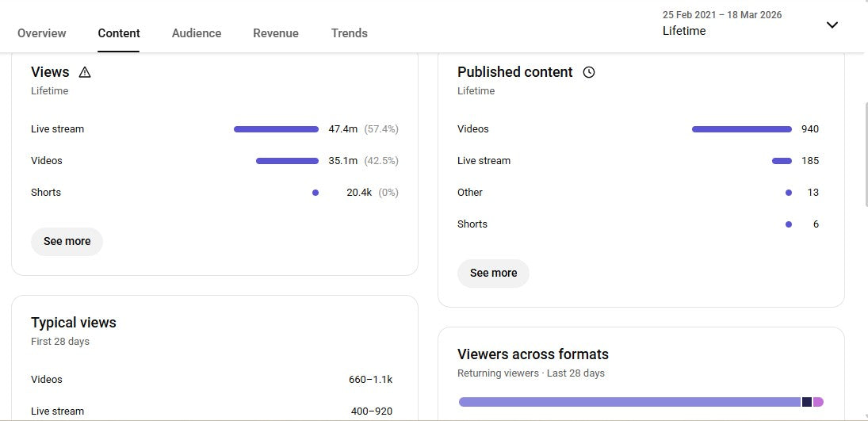Click the dark navy segment in viewers bar

(807, 402)
